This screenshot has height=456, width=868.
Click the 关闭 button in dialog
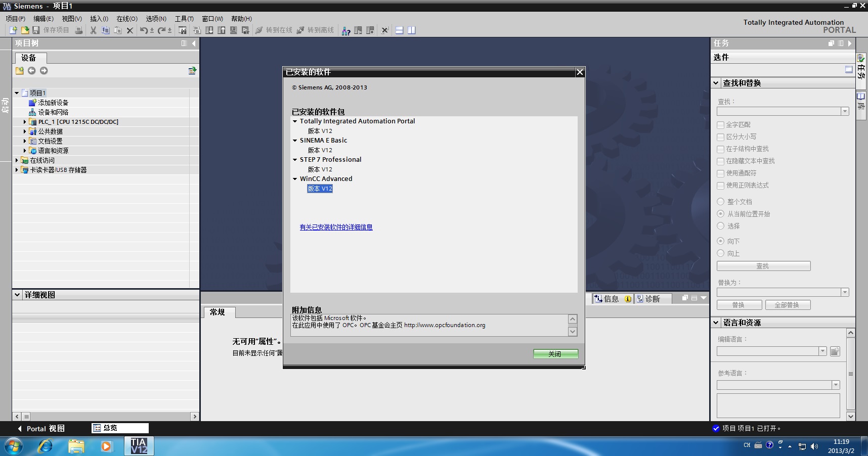[x=555, y=354]
